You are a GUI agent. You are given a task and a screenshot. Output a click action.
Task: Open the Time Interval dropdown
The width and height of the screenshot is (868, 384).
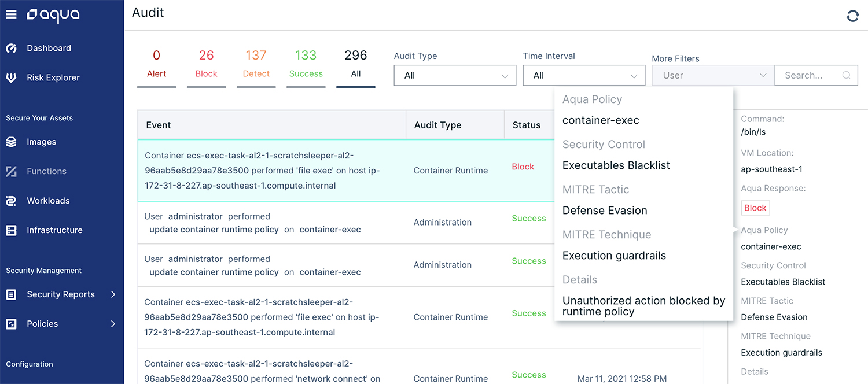click(584, 75)
